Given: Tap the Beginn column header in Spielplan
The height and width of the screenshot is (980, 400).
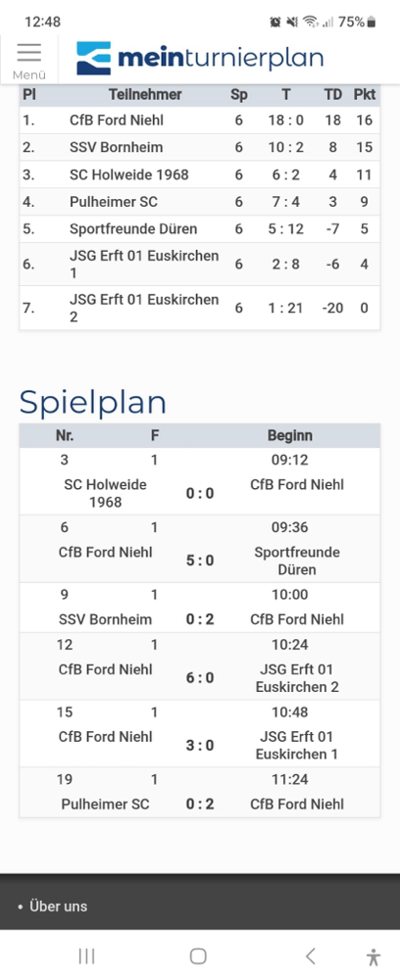Looking at the screenshot, I should pos(290,436).
